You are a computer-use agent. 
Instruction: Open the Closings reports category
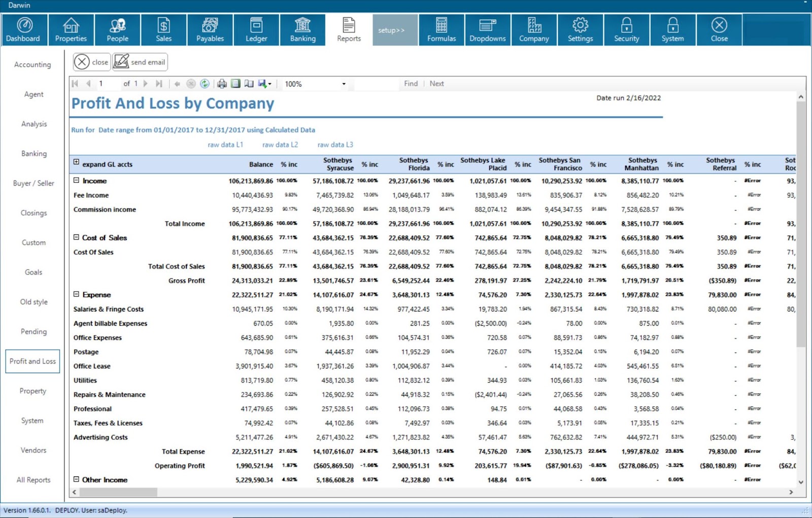[x=32, y=213]
